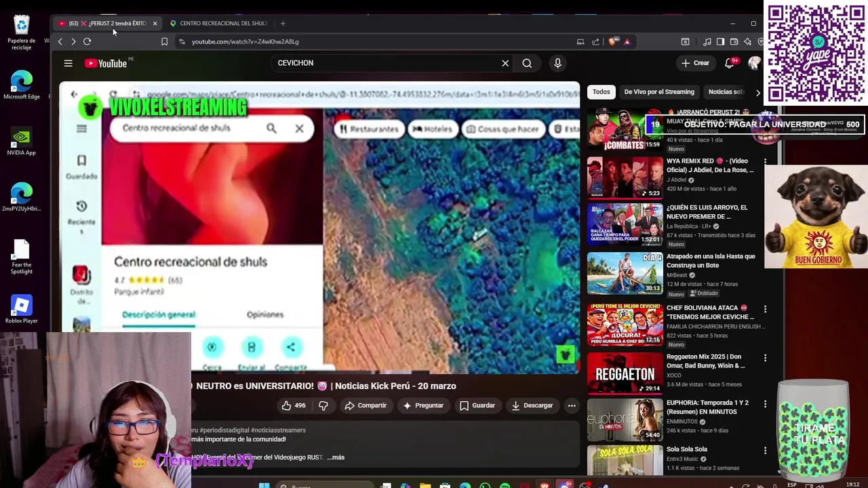
Task: Open Atrapado en una Isla video thumbnail
Action: point(625,273)
